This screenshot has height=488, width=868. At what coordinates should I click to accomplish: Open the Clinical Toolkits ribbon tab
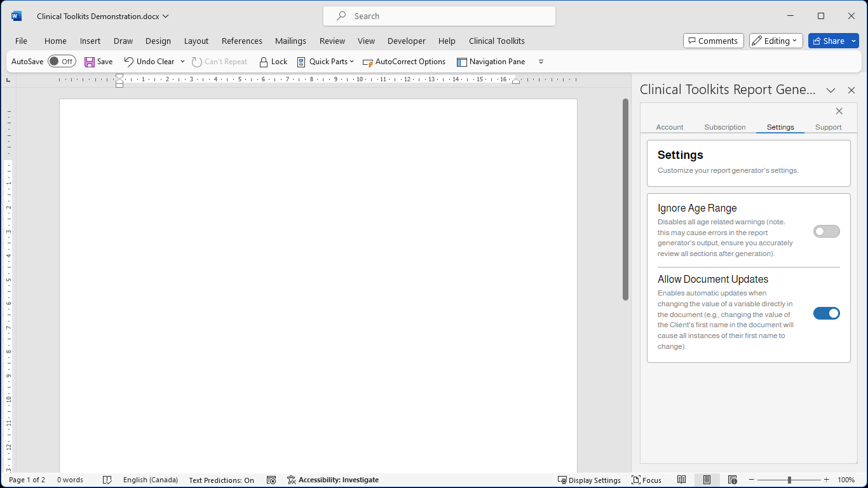point(497,41)
